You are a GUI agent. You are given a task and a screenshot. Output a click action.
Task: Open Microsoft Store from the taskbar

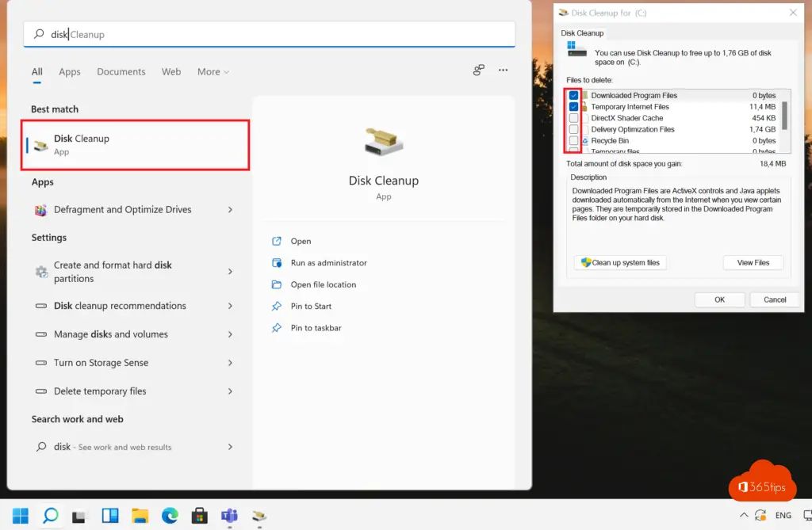pyautogui.click(x=200, y=516)
